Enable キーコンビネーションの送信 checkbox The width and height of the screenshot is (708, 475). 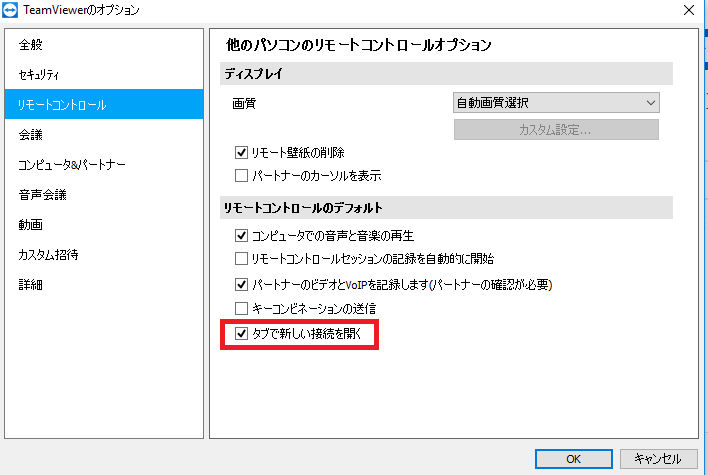point(242,308)
